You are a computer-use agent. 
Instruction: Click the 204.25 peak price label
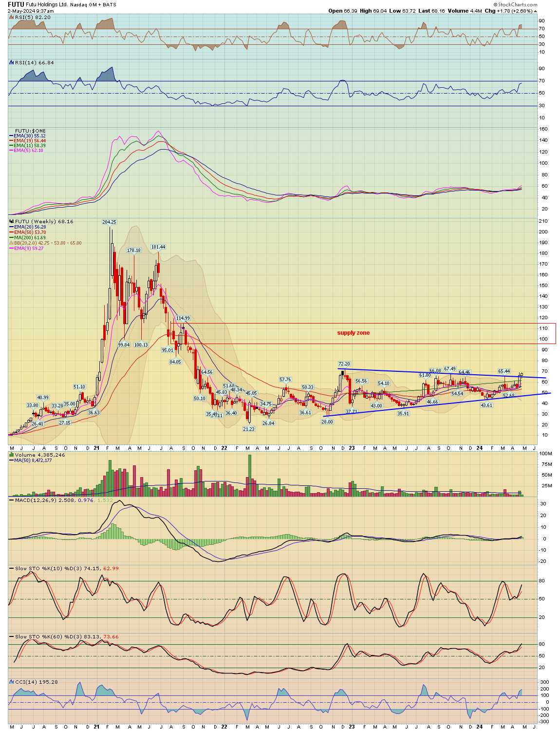(109, 222)
